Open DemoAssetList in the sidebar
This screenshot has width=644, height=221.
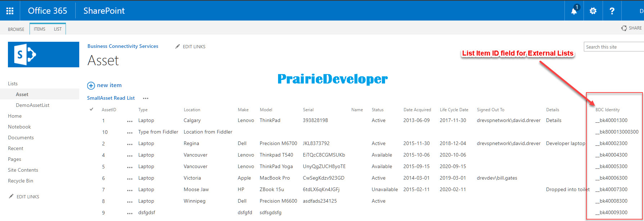pos(32,105)
